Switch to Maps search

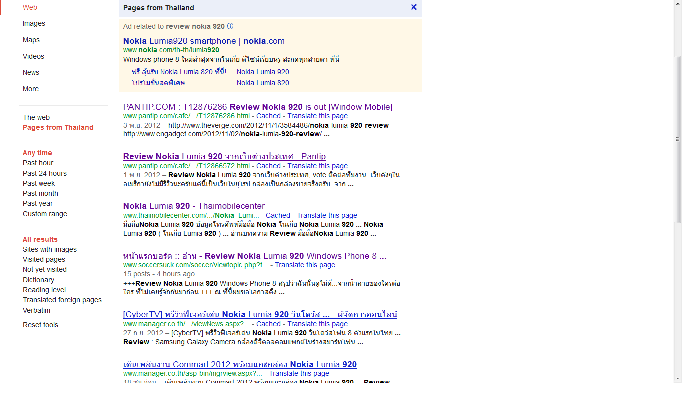tap(31, 40)
